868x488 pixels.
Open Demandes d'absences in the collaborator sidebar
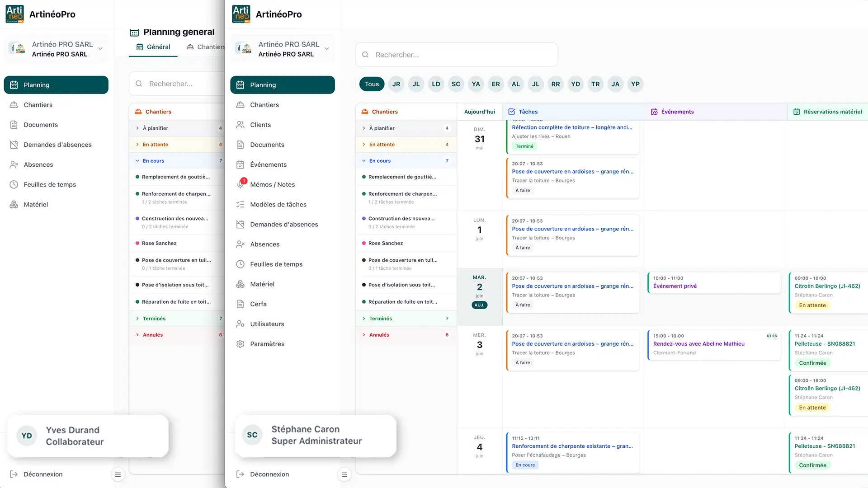[x=56, y=145]
